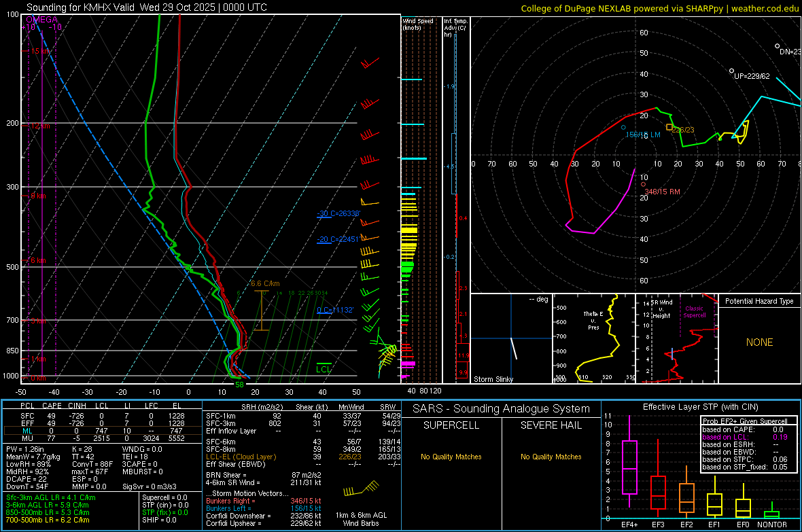Click the magenta 'based on LCL:' line
The image size is (802, 532).
(x=745, y=437)
